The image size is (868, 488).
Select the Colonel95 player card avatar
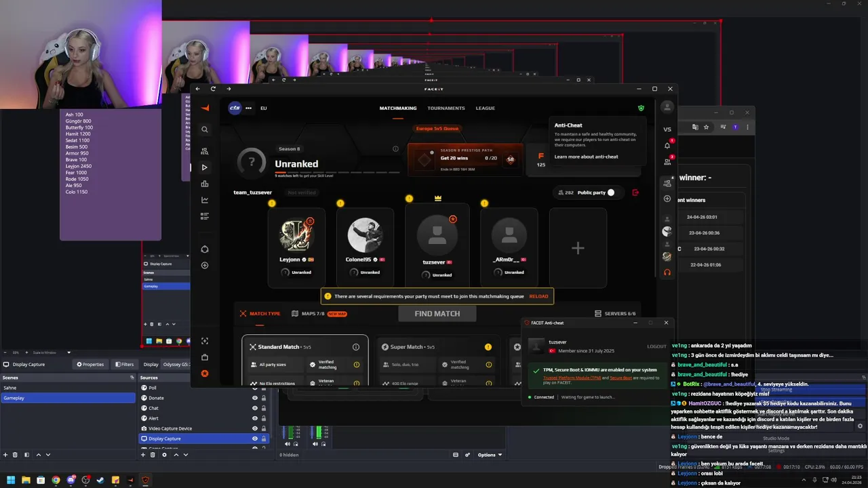[365, 235]
